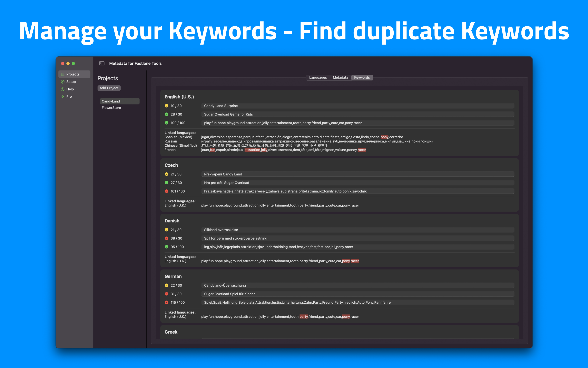Switch to the Metadata tab

click(x=340, y=77)
